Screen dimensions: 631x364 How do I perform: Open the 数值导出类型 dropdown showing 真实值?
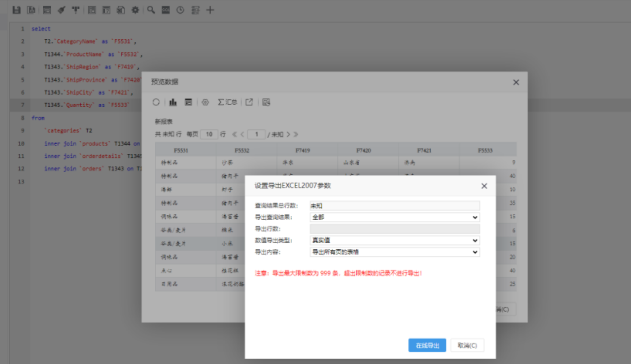click(394, 240)
